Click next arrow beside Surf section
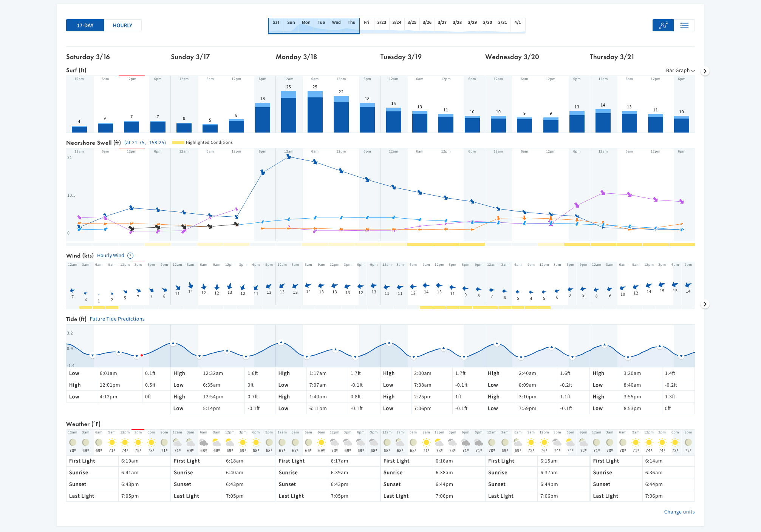The height and width of the screenshot is (532, 761). (705, 71)
